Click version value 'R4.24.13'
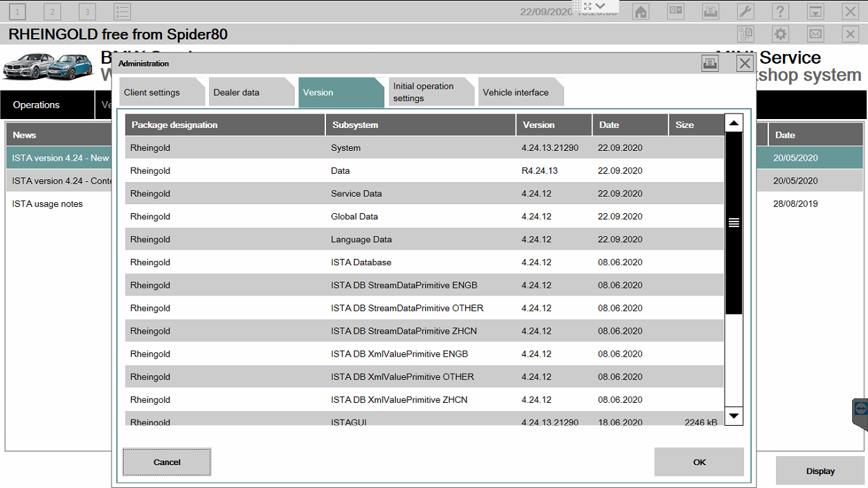 [540, 170]
